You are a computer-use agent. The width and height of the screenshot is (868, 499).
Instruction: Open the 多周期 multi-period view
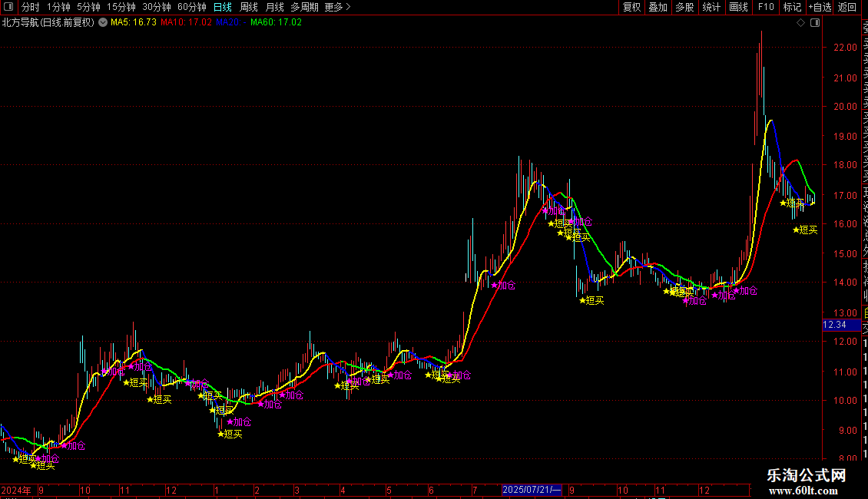click(304, 7)
